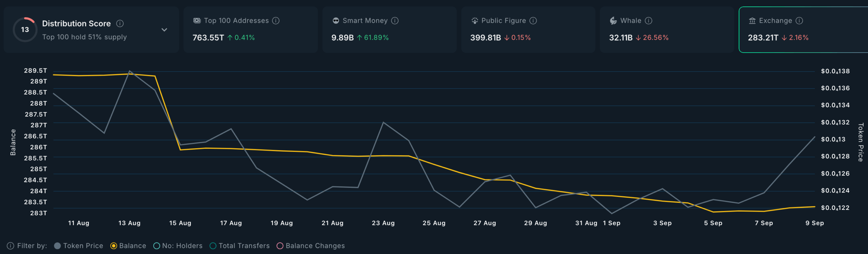Click the 1 Sep axis label
The image size is (868, 254).
[x=612, y=223]
